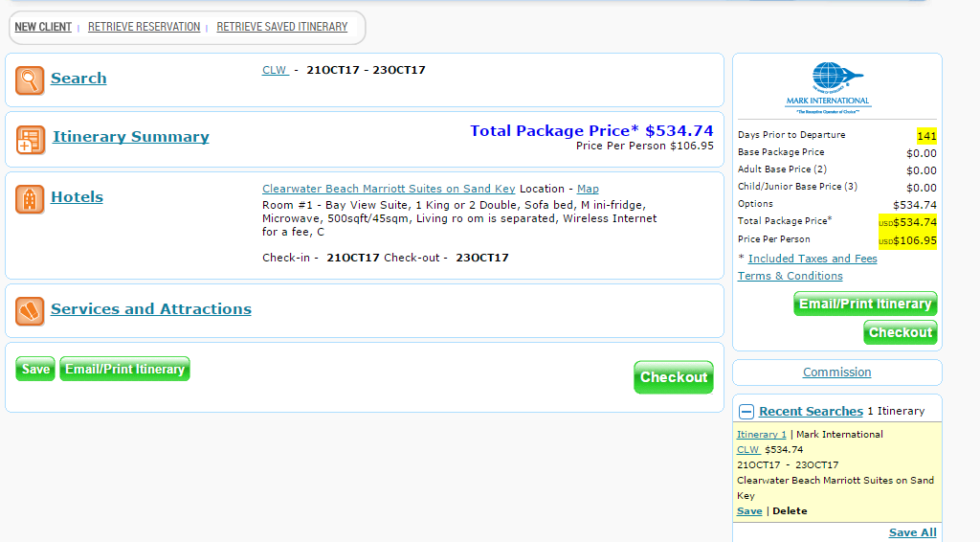The width and height of the screenshot is (980, 542).
Task: Click the CLW link in Recent Searches
Action: click(748, 449)
